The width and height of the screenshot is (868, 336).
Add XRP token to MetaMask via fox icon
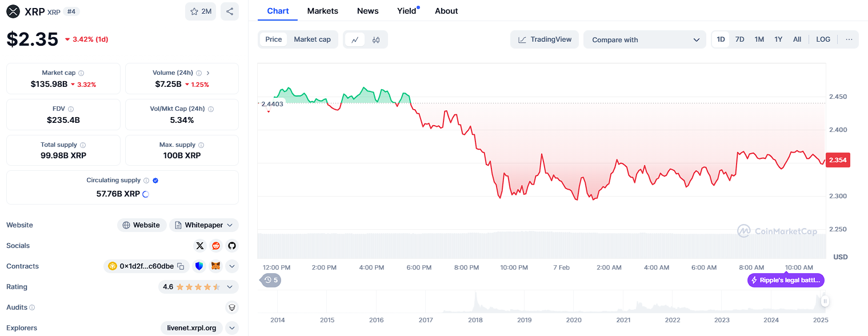tap(215, 266)
